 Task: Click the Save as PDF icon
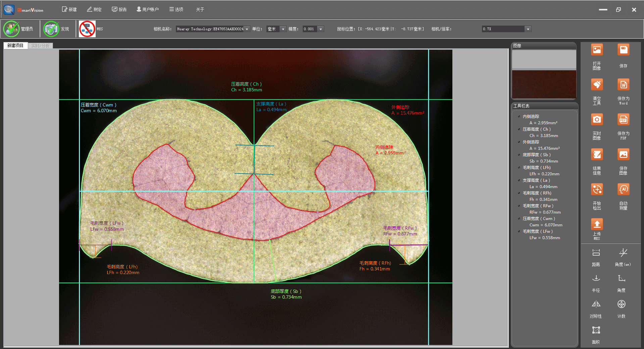pyautogui.click(x=623, y=120)
